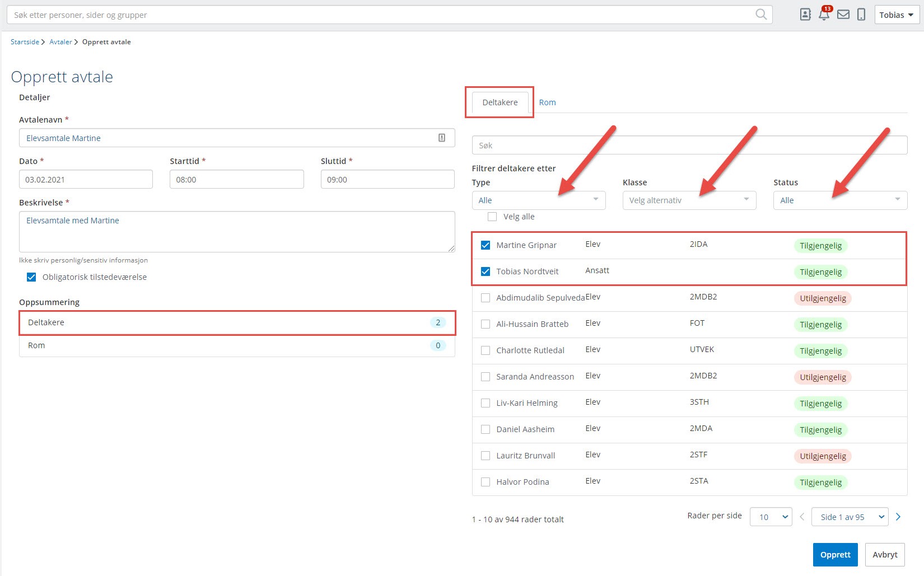Select Charlotte Rutledal's checkbox
The width and height of the screenshot is (924, 576).
click(x=486, y=350)
